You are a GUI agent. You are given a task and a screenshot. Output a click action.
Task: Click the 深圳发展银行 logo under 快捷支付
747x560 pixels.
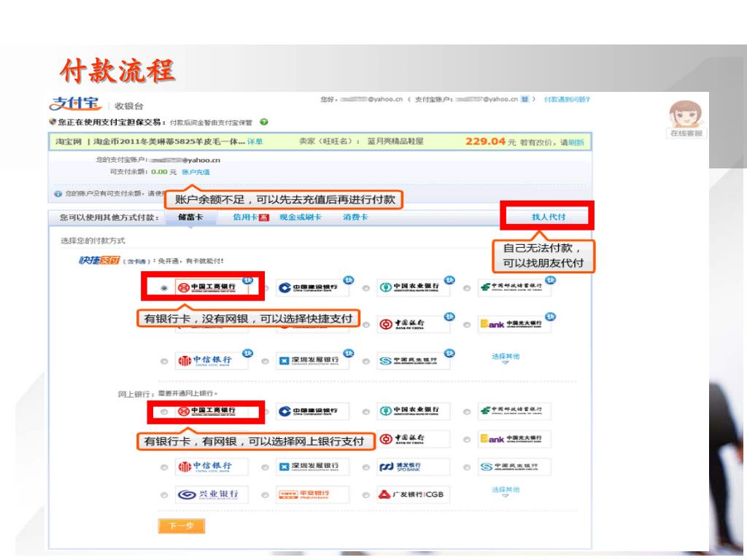[312, 361]
